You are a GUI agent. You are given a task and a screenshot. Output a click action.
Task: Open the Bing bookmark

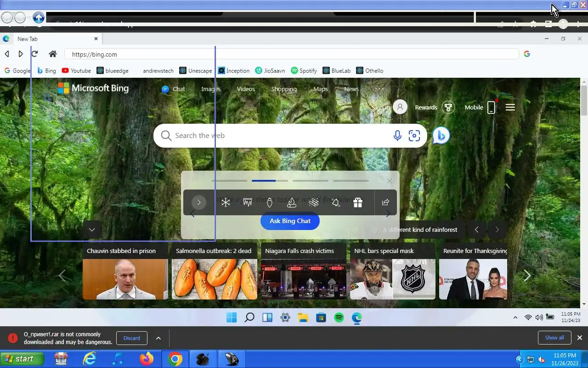tap(46, 71)
